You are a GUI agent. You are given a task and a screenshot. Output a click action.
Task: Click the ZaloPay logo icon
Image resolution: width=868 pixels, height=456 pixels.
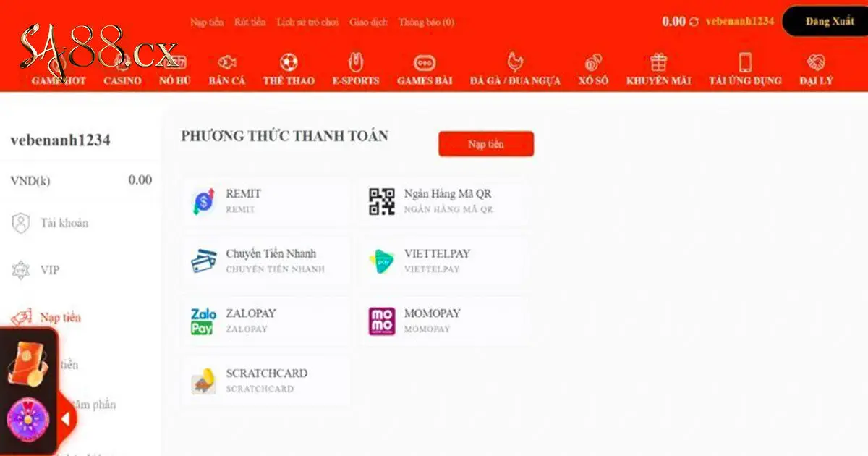coord(203,321)
